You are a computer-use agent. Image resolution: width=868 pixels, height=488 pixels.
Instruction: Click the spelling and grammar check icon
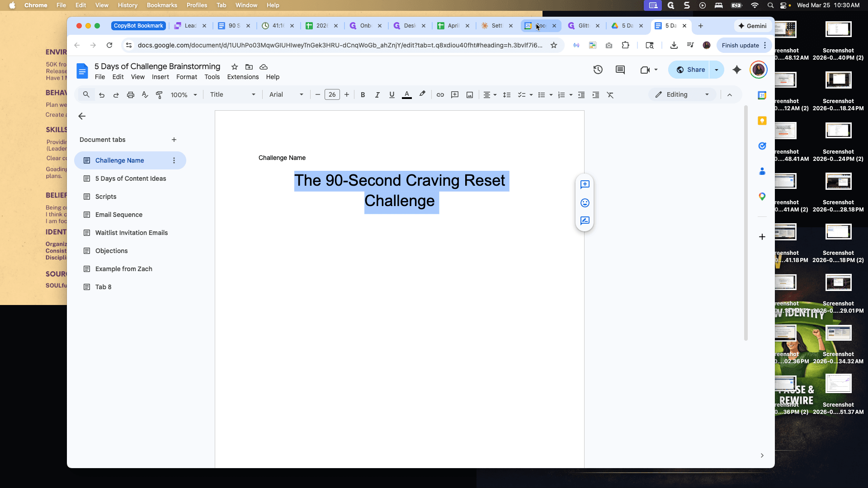[x=145, y=95]
